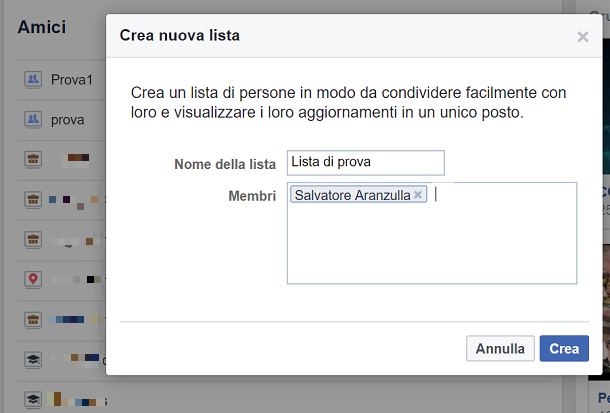Click the Nome della lista label
The width and height of the screenshot is (610, 413).
(x=225, y=164)
